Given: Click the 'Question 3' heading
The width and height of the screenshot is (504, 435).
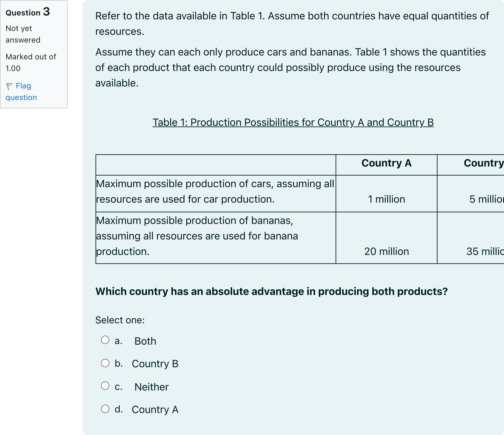Looking at the screenshot, I should point(28,12).
